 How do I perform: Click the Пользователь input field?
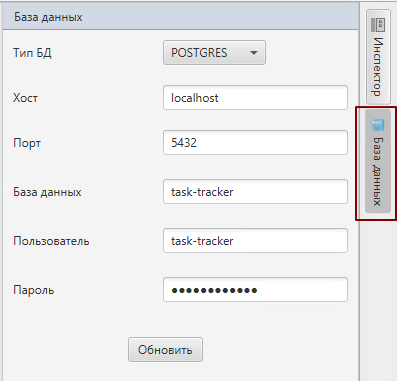[x=255, y=241]
